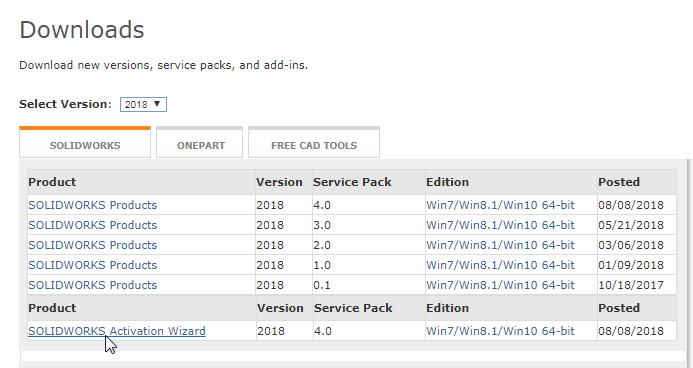Screen dimensions: 693x368
Task: Open SOLIDWORKS Products link for Service Pack 0.1
Action: point(92,285)
